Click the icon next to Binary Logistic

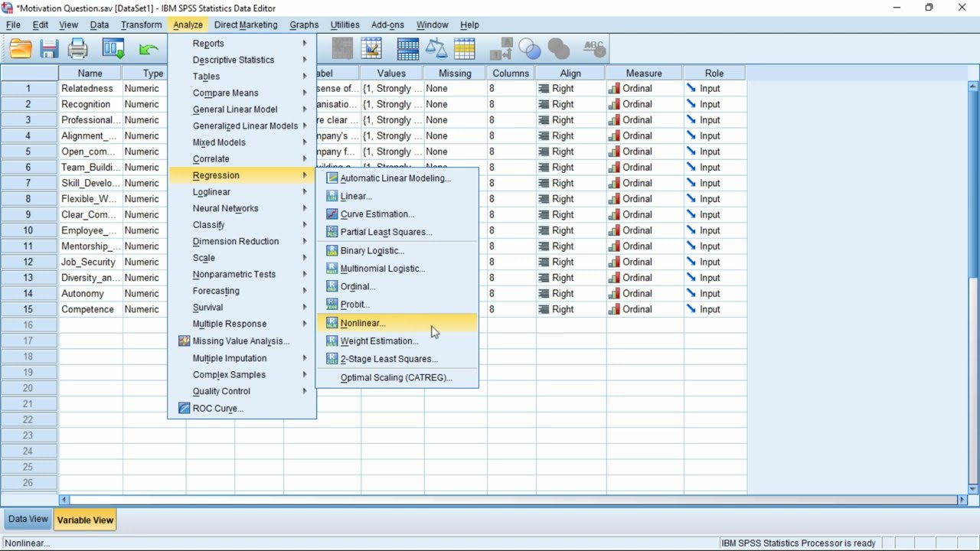pyautogui.click(x=332, y=250)
